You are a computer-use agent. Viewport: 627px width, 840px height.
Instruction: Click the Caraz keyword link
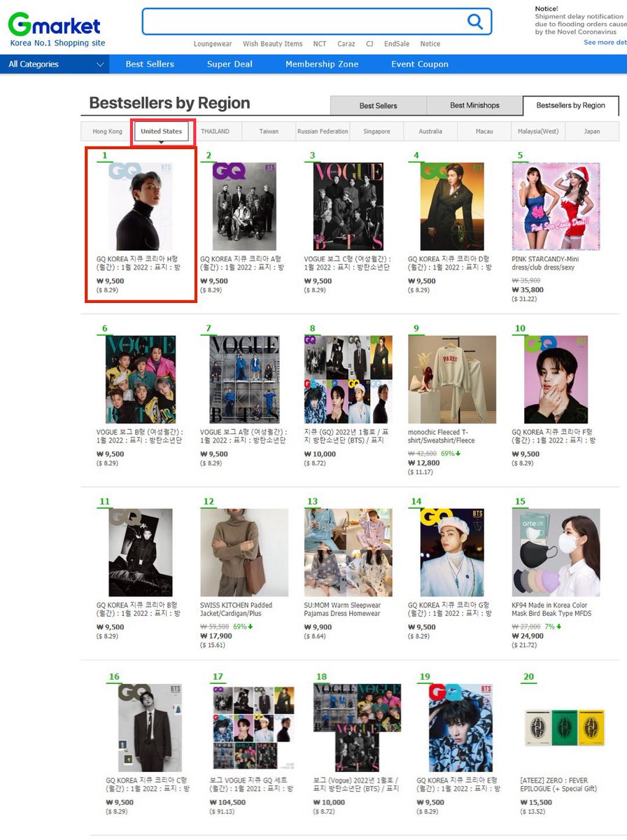[x=346, y=44]
